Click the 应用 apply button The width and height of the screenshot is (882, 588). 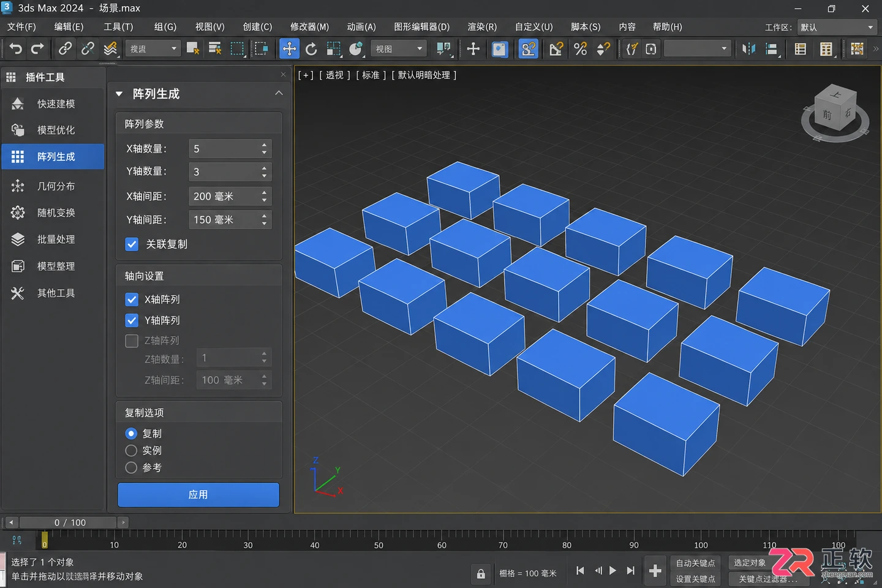(x=198, y=495)
